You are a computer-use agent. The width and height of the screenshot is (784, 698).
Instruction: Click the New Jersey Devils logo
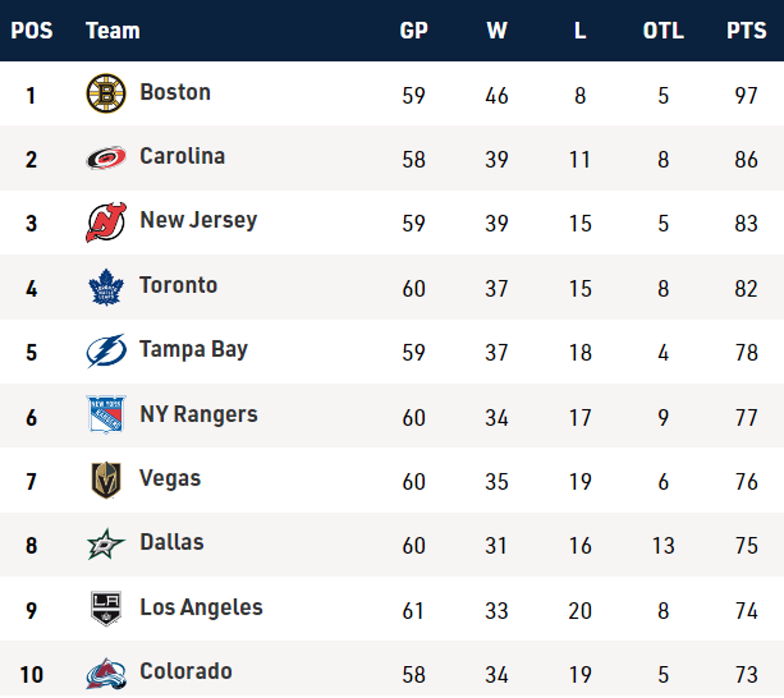click(x=106, y=222)
